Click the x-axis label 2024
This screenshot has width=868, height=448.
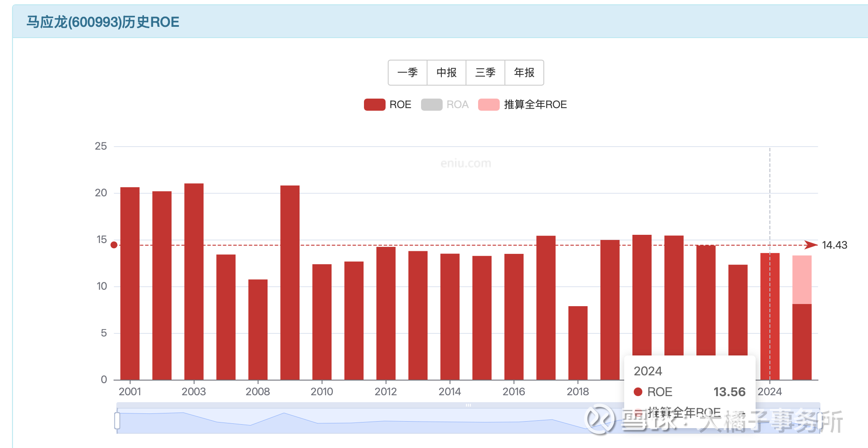tap(769, 392)
